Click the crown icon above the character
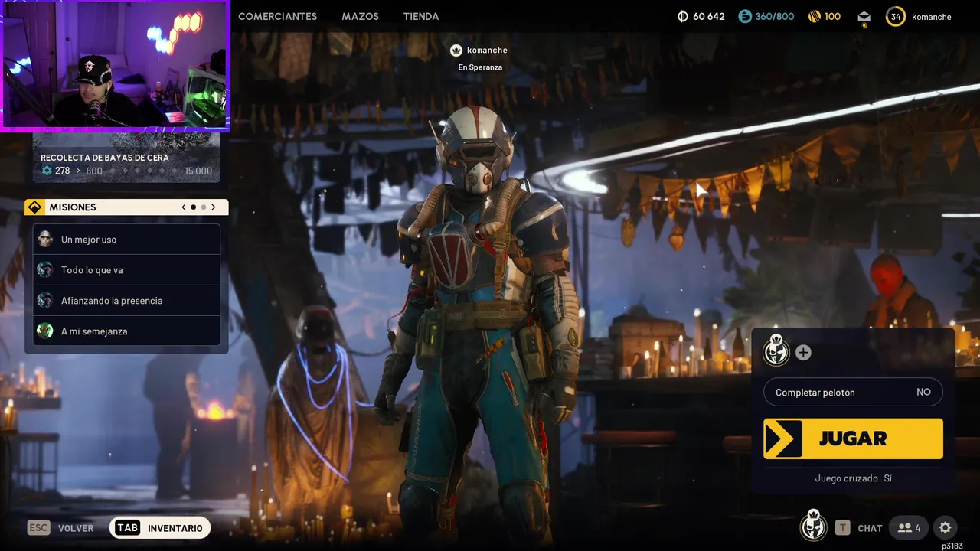Image resolution: width=980 pixels, height=551 pixels. click(x=456, y=51)
